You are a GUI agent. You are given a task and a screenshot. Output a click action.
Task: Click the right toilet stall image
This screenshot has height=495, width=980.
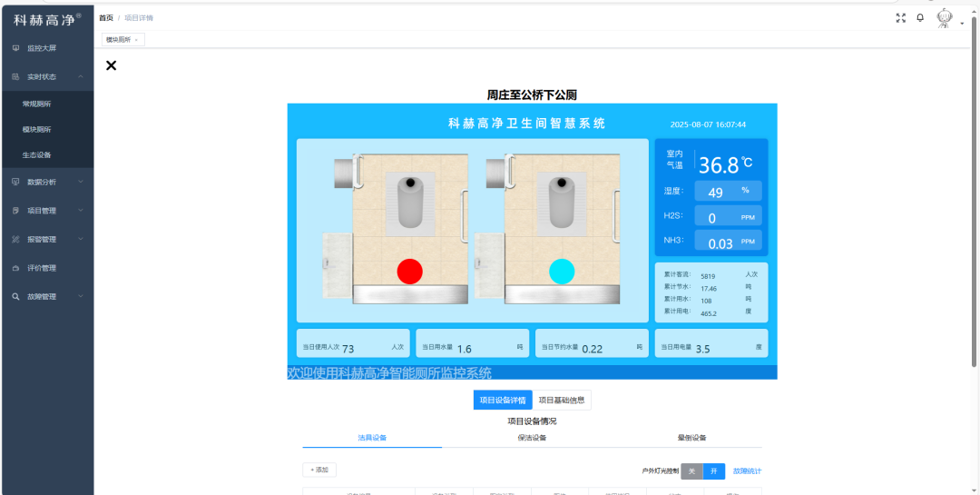pos(547,229)
